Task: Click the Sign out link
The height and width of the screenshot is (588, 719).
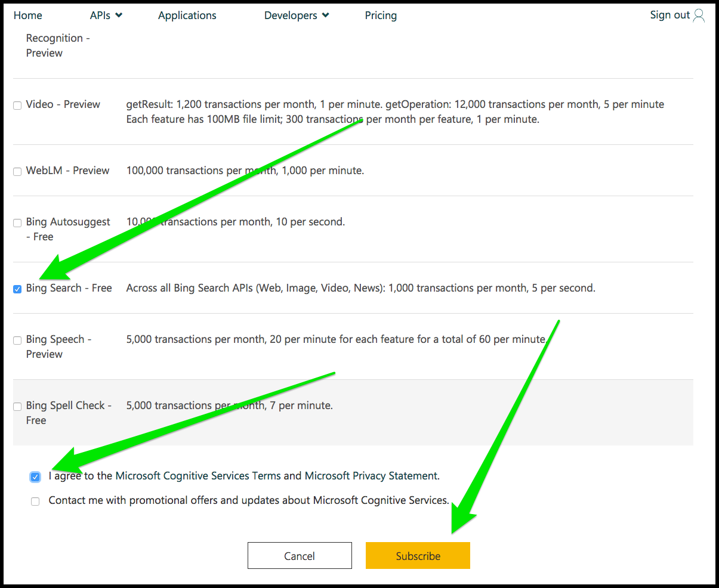Action: coord(669,15)
